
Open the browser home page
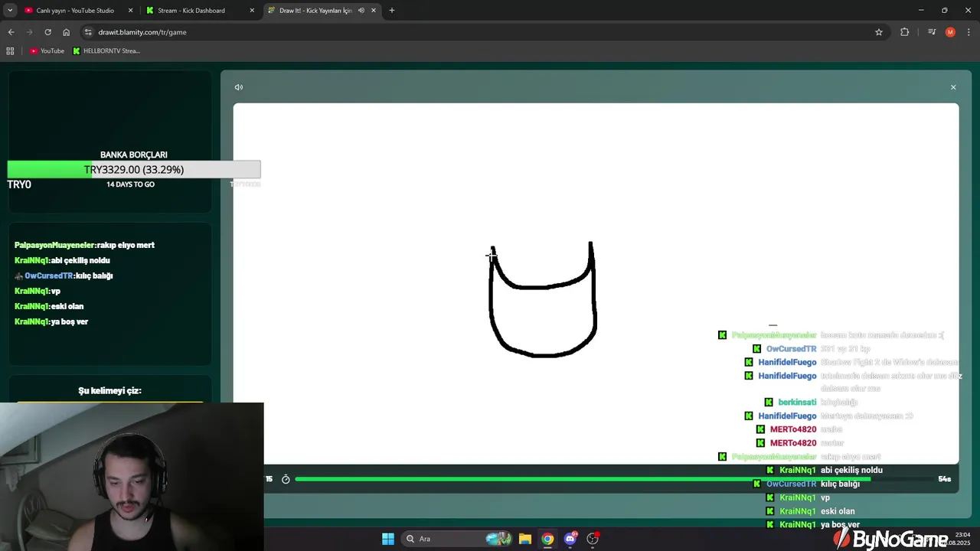pyautogui.click(x=66, y=32)
